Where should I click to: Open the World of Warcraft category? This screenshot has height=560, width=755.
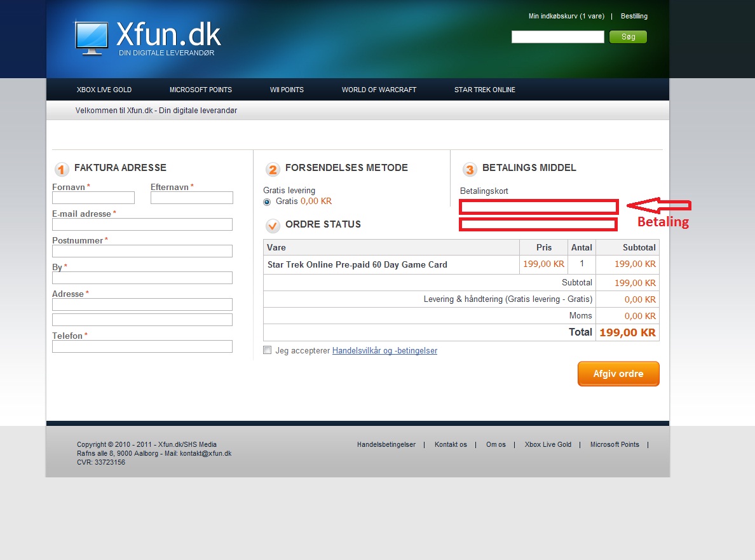point(379,90)
